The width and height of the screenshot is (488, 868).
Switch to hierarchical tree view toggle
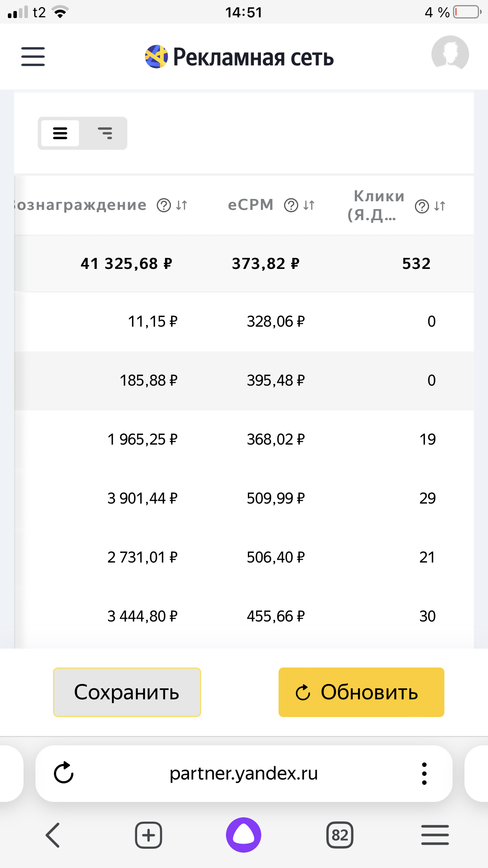click(x=105, y=133)
